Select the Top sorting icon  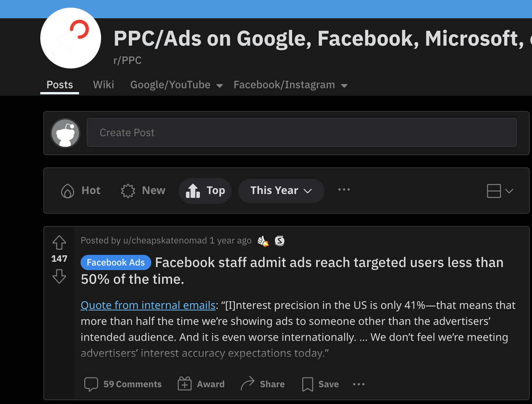pyautogui.click(x=193, y=190)
